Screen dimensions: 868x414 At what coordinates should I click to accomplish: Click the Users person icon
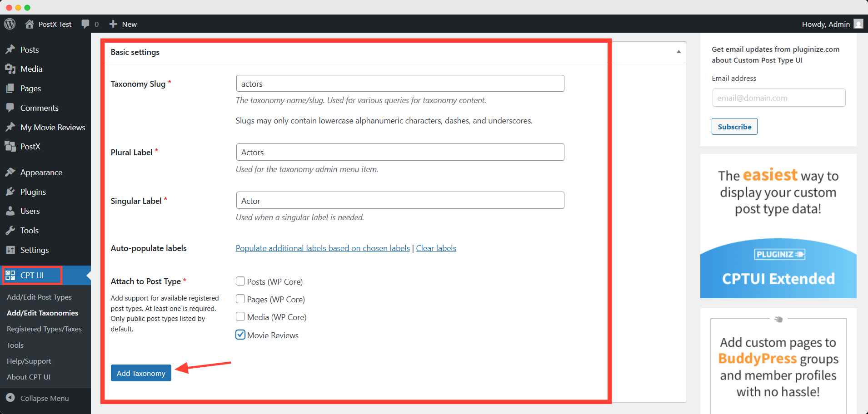pos(10,211)
